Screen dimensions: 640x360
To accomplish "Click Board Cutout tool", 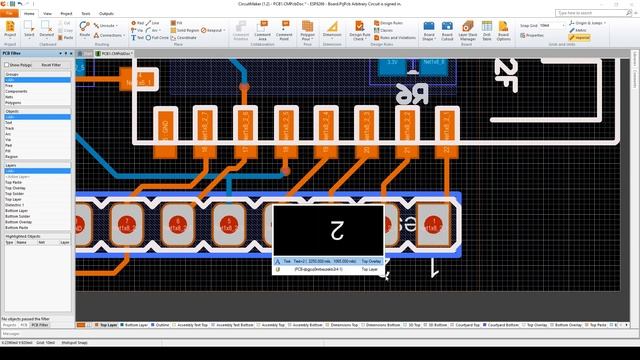I will tap(447, 30).
